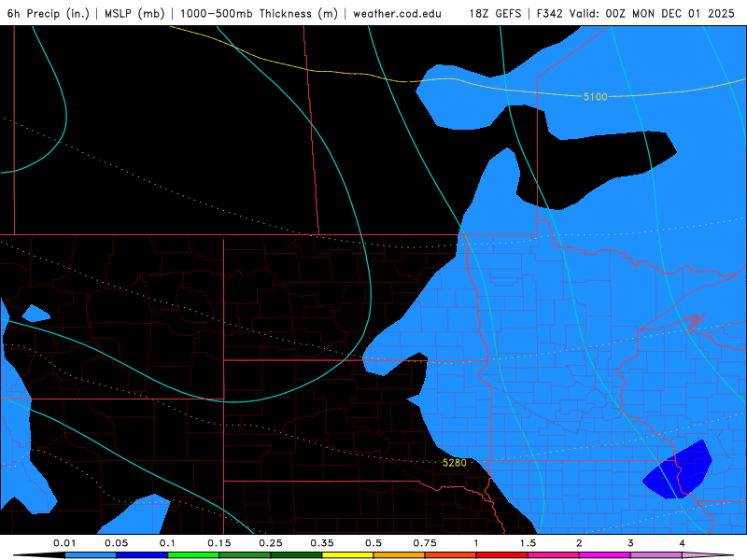Click the medium green 0.15 legend swatch
The image size is (747, 560).
click(x=245, y=555)
